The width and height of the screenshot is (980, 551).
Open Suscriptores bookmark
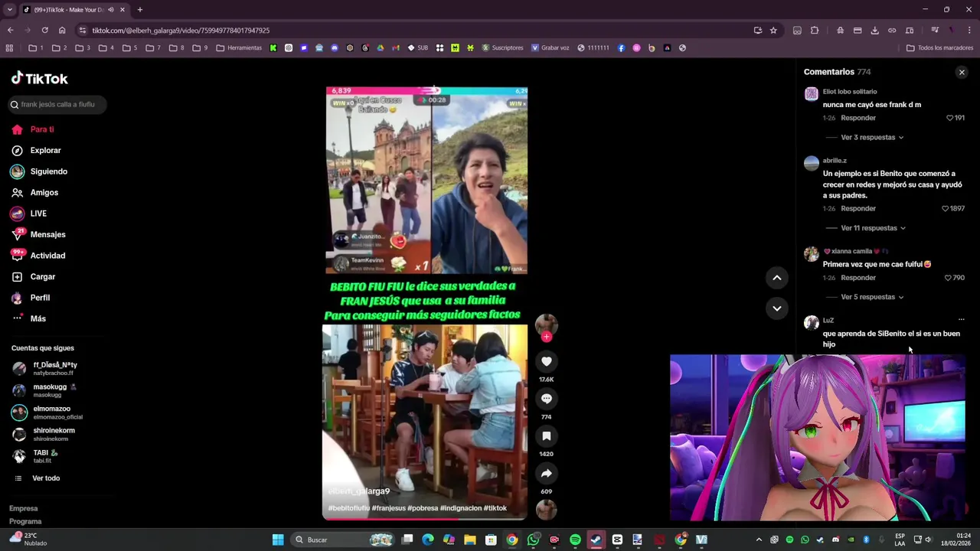click(x=502, y=47)
